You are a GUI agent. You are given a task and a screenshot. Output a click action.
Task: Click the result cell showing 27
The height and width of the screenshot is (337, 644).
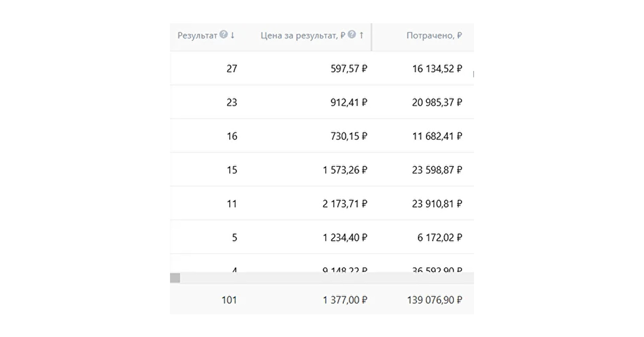pos(231,69)
